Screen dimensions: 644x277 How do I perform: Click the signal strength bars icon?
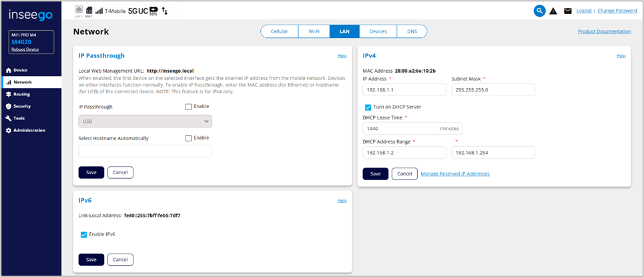click(99, 11)
